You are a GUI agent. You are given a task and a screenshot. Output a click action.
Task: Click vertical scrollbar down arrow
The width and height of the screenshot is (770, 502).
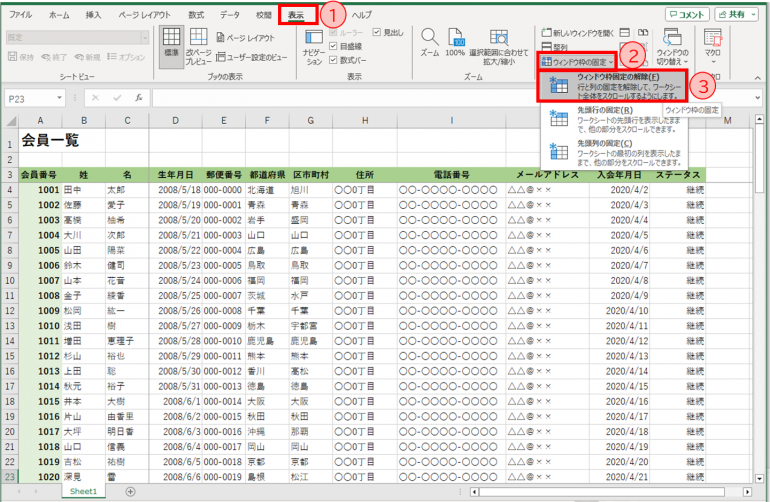click(x=760, y=478)
